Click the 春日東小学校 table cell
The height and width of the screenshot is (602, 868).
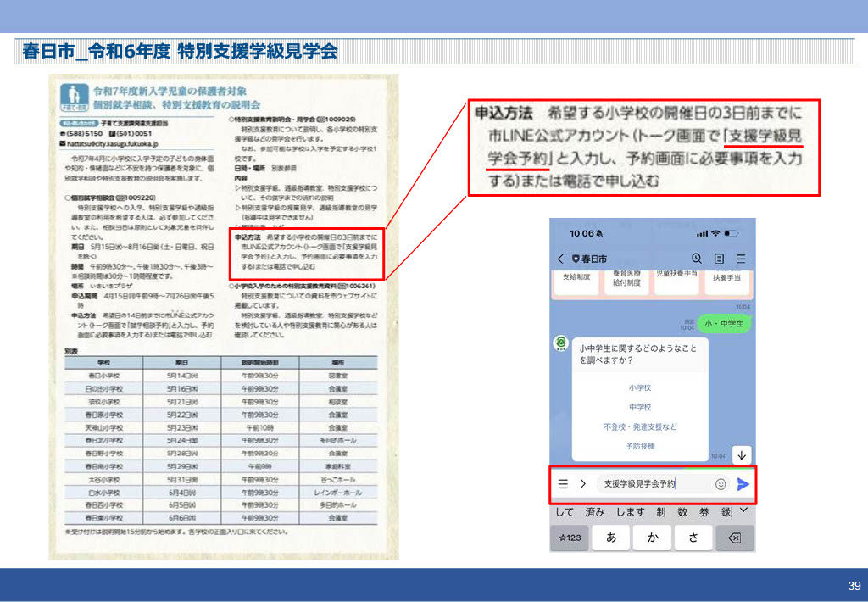tap(103, 518)
